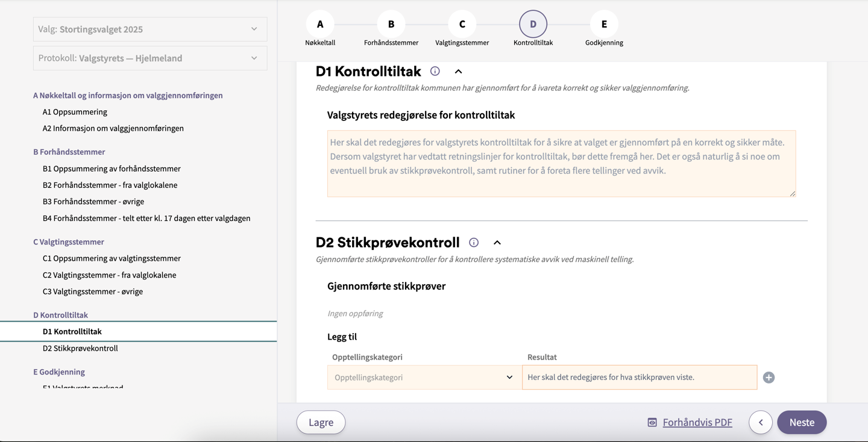
Task: Add stikkprøve row with plus icon
Action: [769, 378]
